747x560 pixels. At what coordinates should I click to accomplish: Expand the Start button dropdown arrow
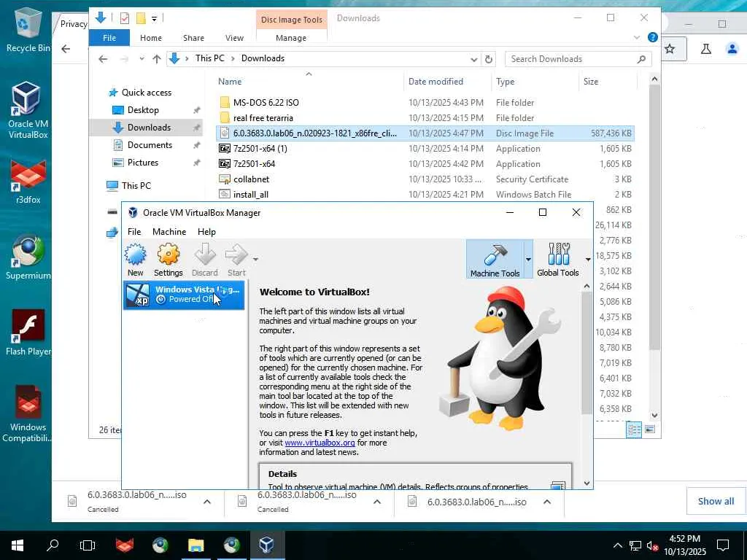point(255,260)
